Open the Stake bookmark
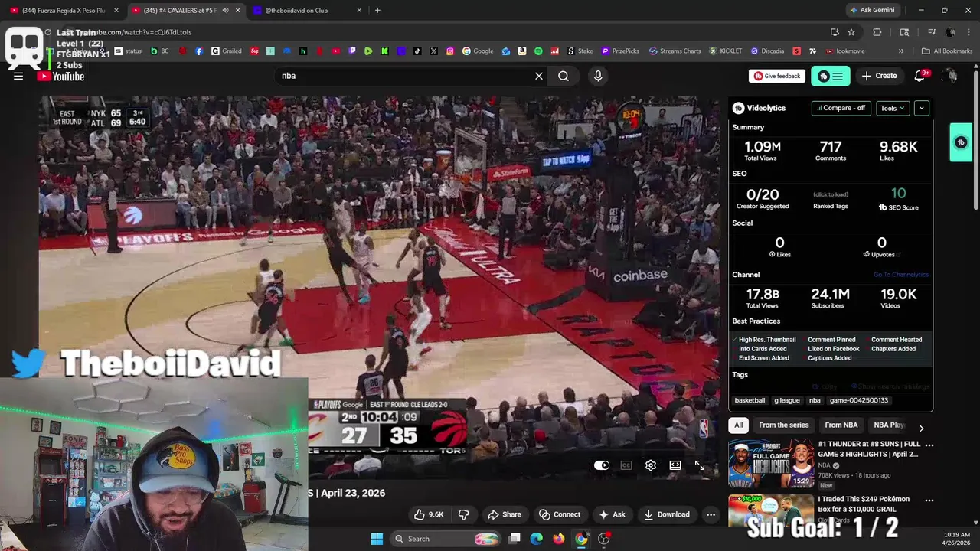 coord(580,51)
